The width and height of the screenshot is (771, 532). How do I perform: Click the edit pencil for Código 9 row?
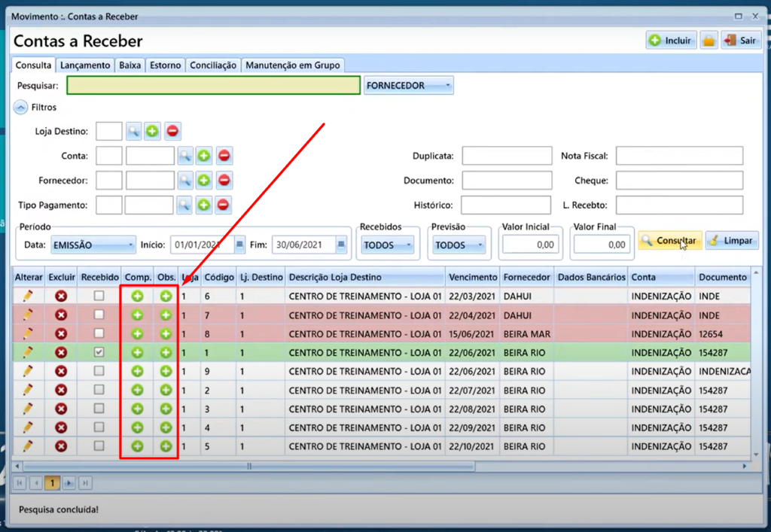(x=28, y=372)
